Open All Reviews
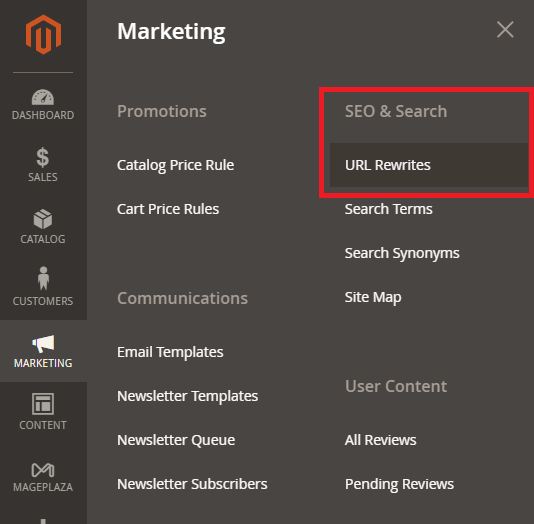This screenshot has height=524, width=534. click(380, 440)
